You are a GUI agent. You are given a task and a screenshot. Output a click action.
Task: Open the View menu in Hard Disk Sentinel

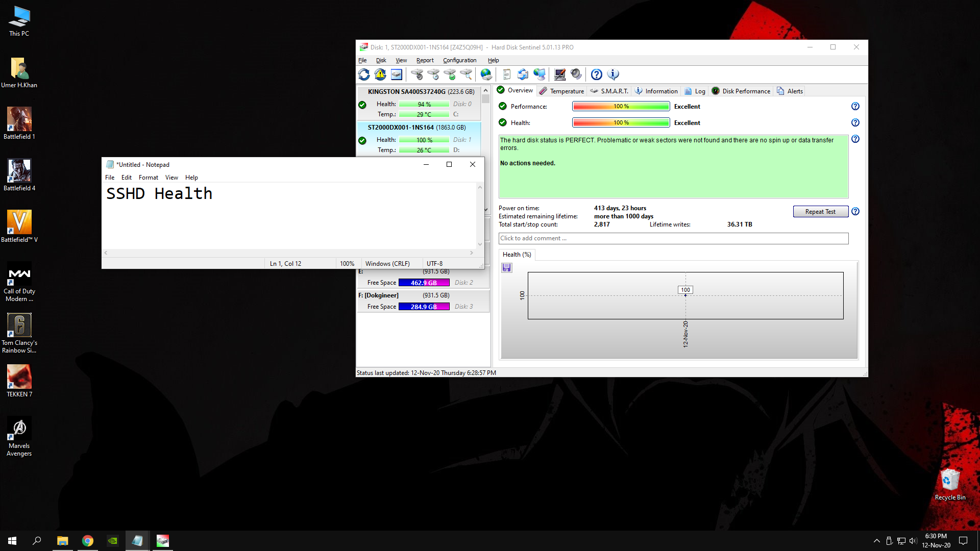pos(401,60)
